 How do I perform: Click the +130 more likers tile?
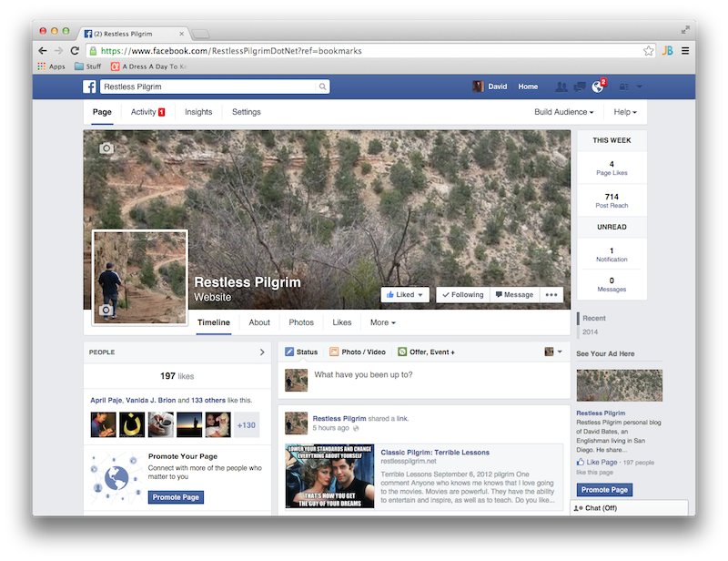247,424
